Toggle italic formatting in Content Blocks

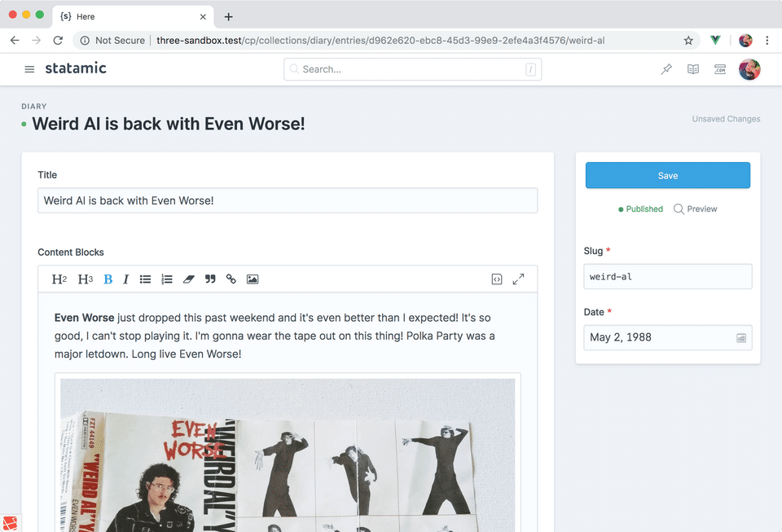126,279
